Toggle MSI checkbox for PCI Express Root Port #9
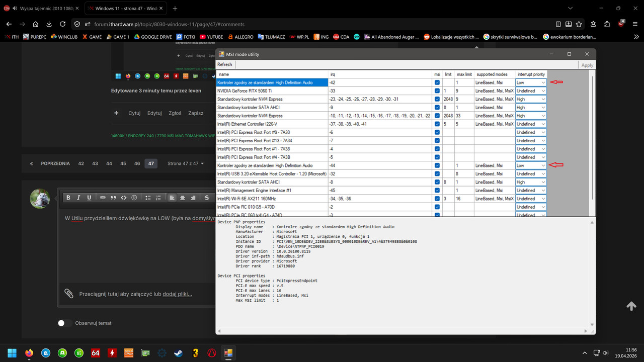 click(x=437, y=132)
